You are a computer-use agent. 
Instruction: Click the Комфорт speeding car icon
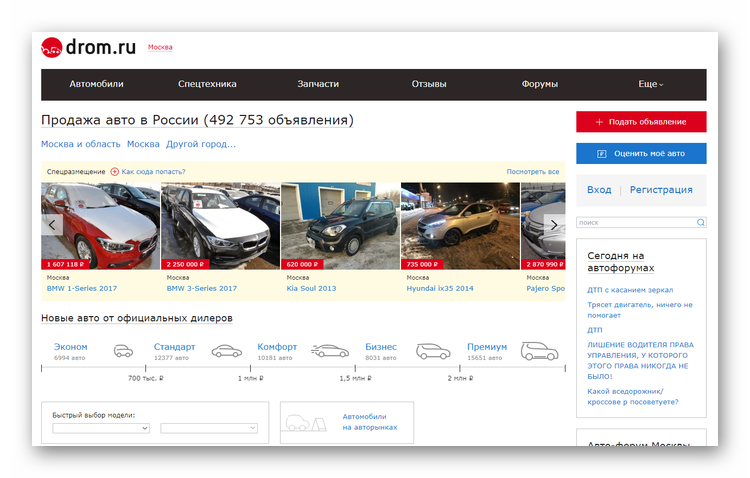pyautogui.click(x=330, y=351)
